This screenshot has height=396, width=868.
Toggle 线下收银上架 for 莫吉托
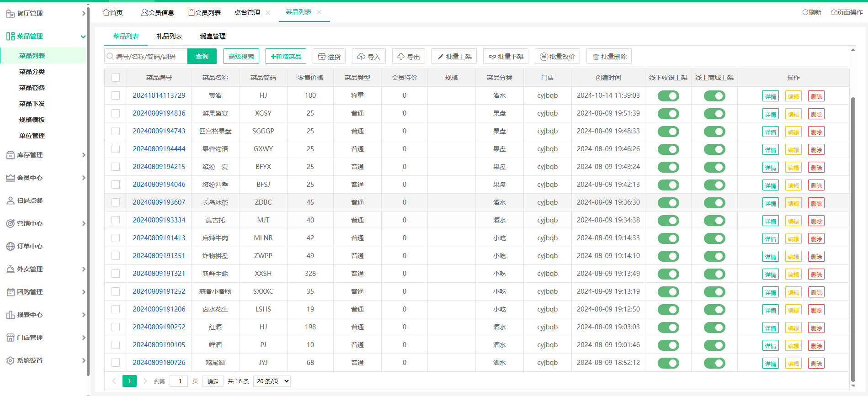[x=668, y=221]
